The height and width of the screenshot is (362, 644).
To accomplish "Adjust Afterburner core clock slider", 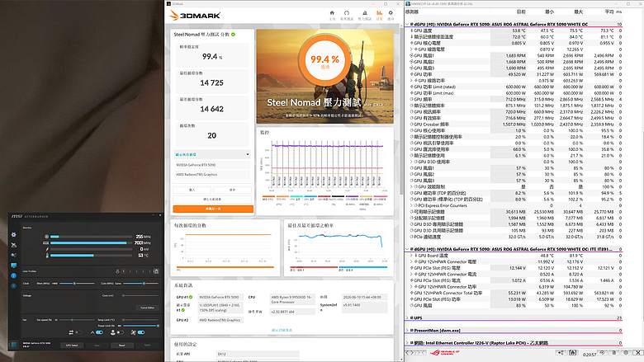I will (x=140, y=284).
